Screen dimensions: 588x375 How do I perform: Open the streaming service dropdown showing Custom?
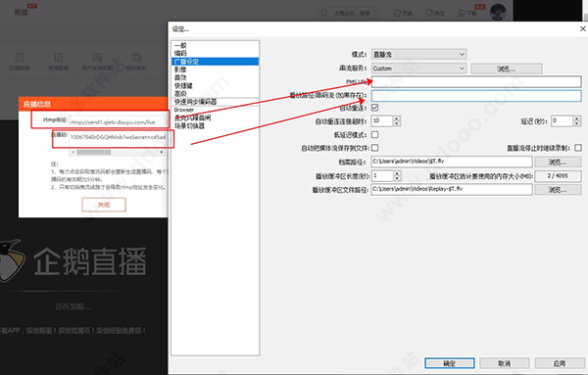coord(418,69)
